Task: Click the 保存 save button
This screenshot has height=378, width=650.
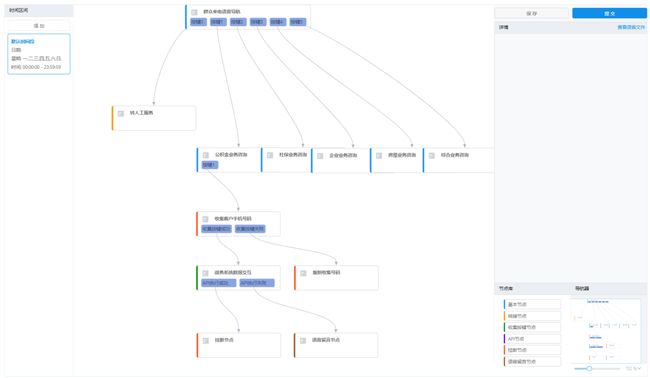Action: (531, 13)
